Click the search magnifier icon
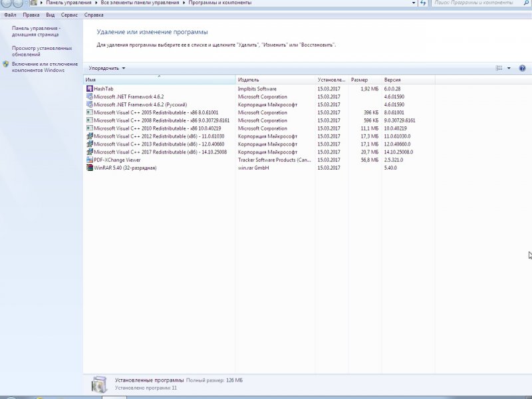This screenshot has width=532, height=399. (x=526, y=3)
